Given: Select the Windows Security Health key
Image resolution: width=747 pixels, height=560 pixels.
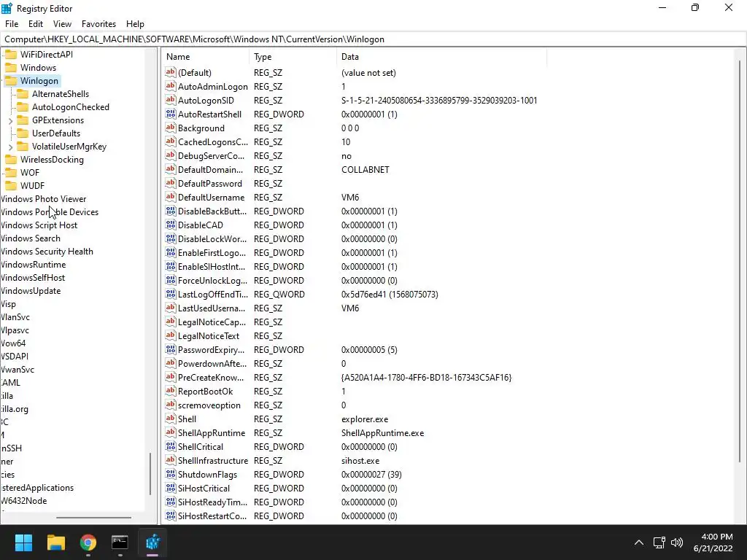Looking at the screenshot, I should pos(47,252).
